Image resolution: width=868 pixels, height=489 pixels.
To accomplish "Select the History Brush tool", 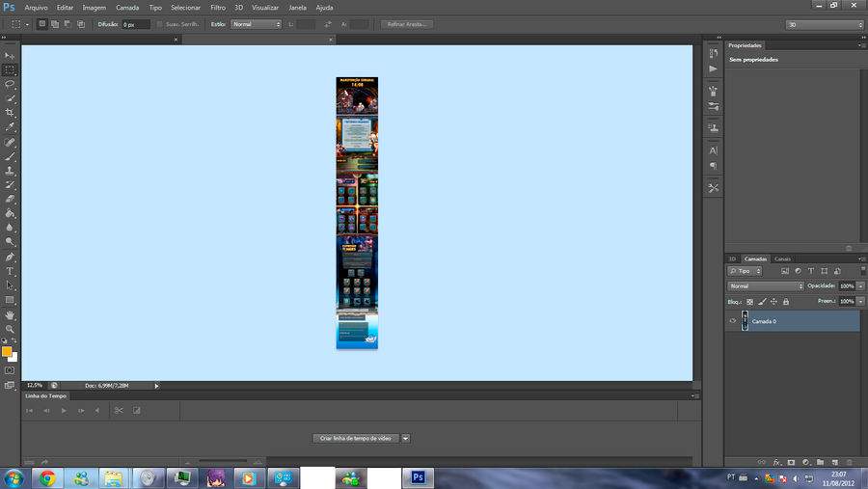I will [10, 185].
